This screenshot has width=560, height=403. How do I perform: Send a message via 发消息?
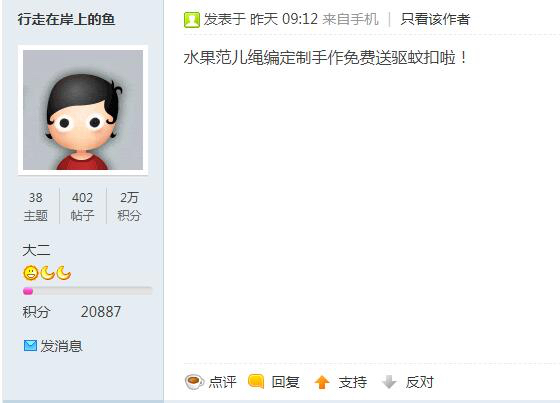(x=61, y=346)
